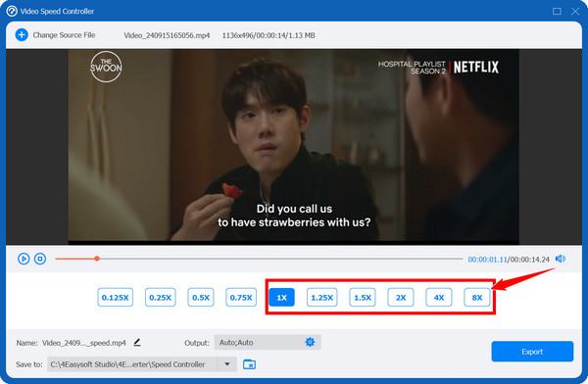Select the 1.25X speed option
The height and width of the screenshot is (384, 588).
coord(322,298)
